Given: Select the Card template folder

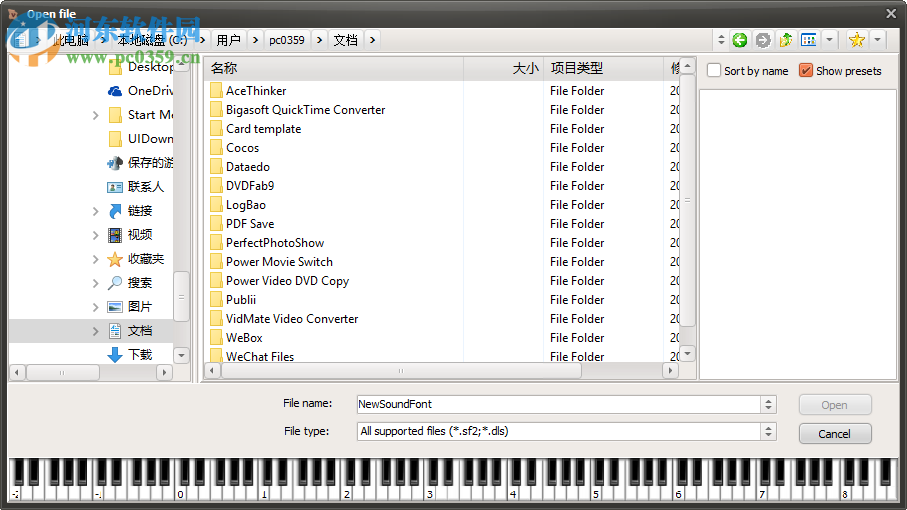Looking at the screenshot, I should coord(256,129).
